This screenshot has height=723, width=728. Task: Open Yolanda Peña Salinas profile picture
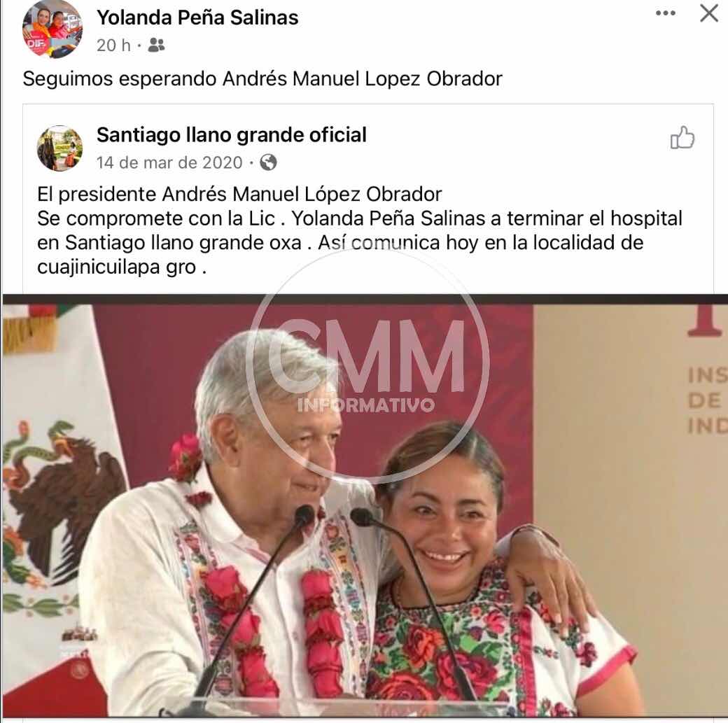tap(52, 29)
